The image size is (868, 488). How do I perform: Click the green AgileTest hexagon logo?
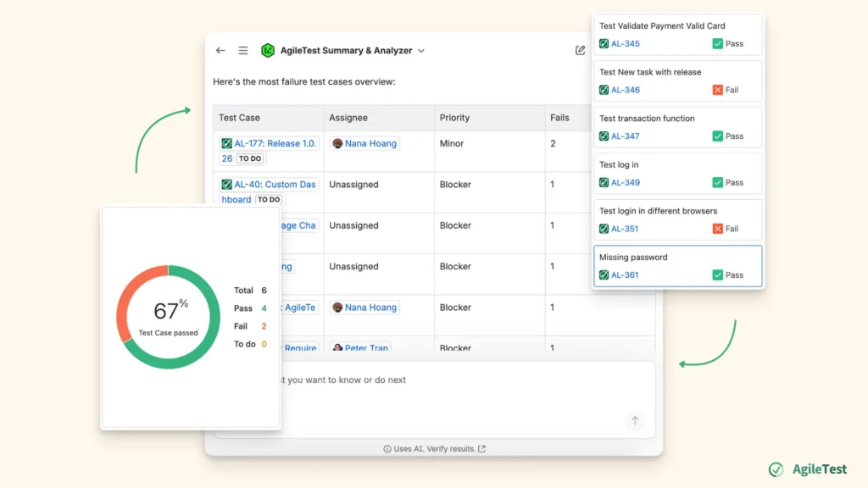[x=268, y=50]
